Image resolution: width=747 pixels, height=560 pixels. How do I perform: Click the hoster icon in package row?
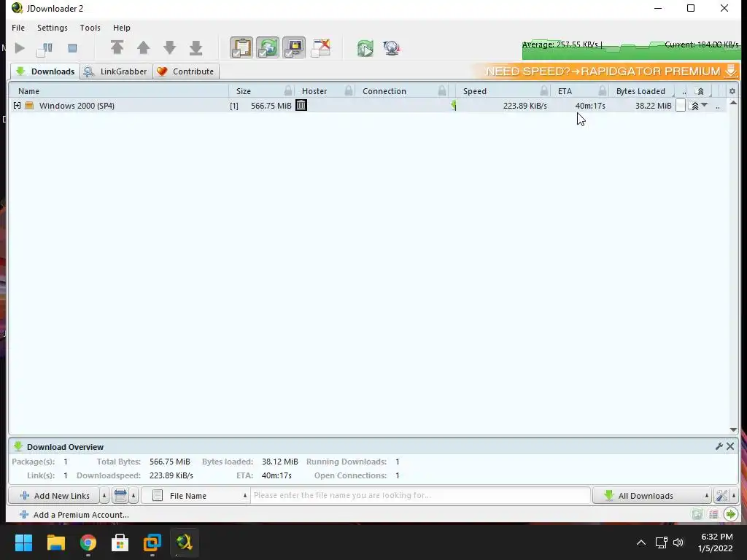(301, 105)
